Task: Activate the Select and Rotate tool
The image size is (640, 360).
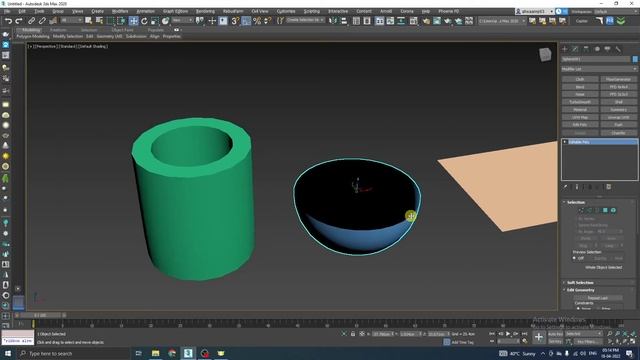Action: [144, 21]
